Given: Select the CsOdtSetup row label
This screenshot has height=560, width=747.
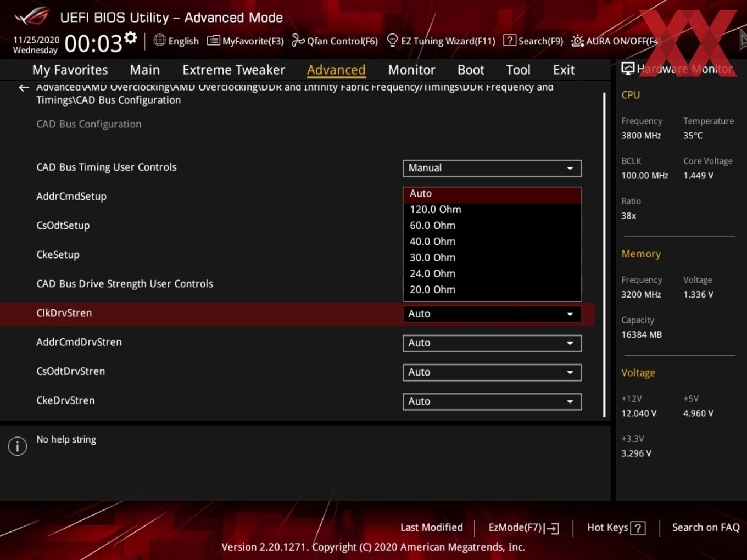Looking at the screenshot, I should click(63, 226).
